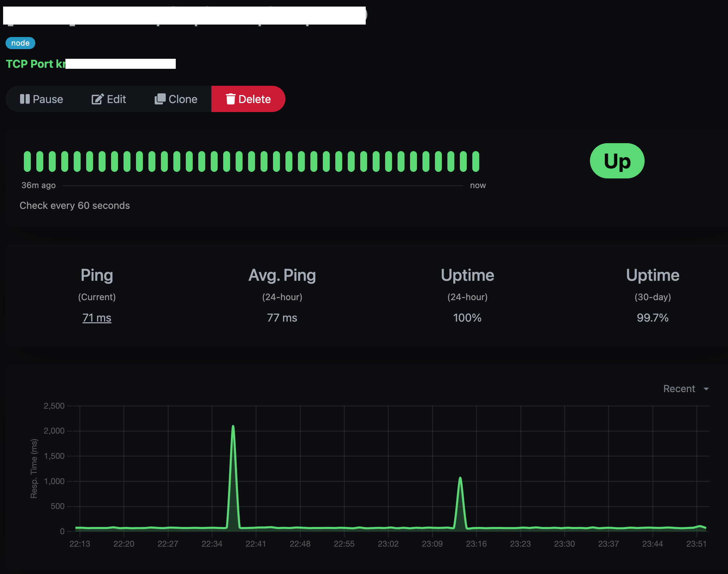
Task: Toggle the 71 ms current ping value
Action: click(97, 318)
